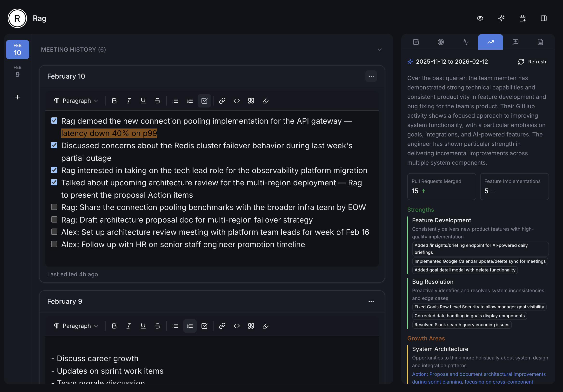
Task: Select the Tasks checklist tab in right panel
Action: (416, 42)
